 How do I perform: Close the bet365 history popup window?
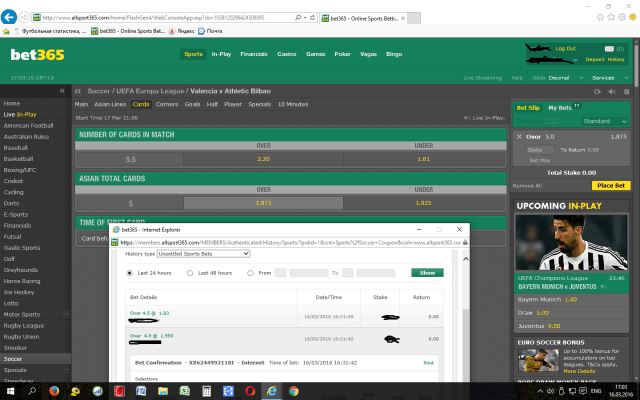click(459, 229)
